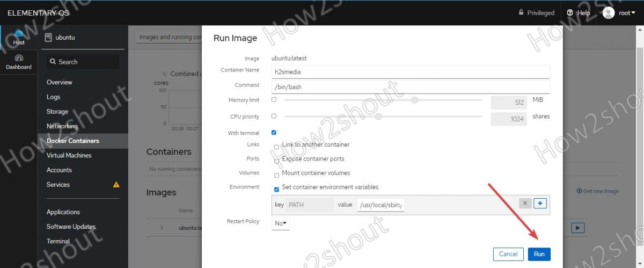This screenshot has width=644, height=268.
Task: Open Applications in sidebar
Action: click(63, 212)
